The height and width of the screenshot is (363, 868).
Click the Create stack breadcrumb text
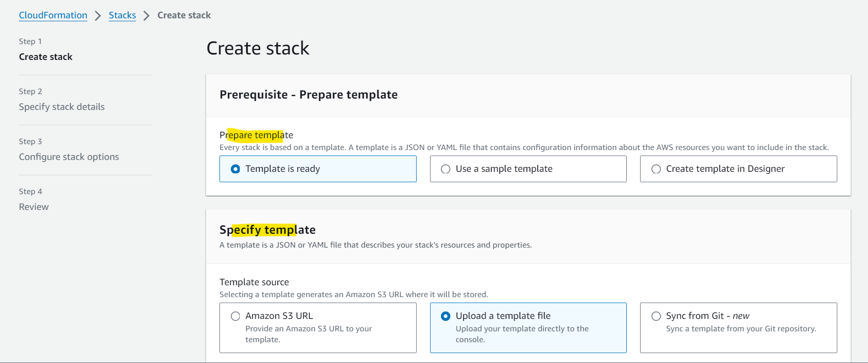coord(184,15)
